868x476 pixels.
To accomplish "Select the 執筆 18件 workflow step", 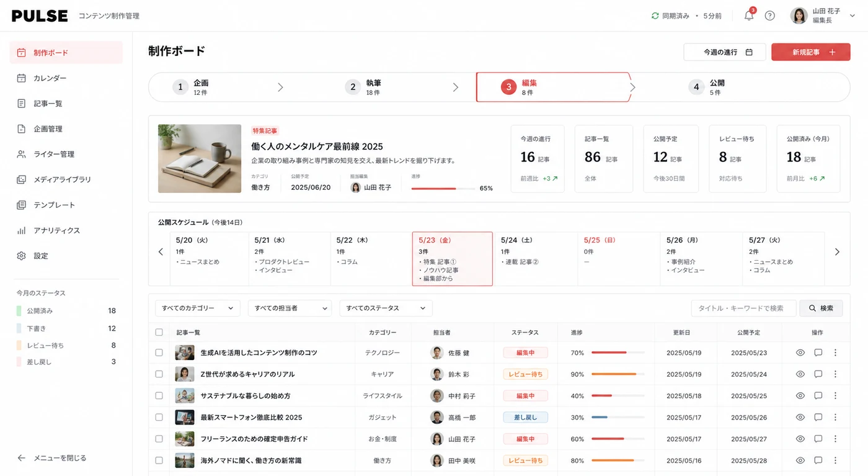I will pyautogui.click(x=363, y=87).
